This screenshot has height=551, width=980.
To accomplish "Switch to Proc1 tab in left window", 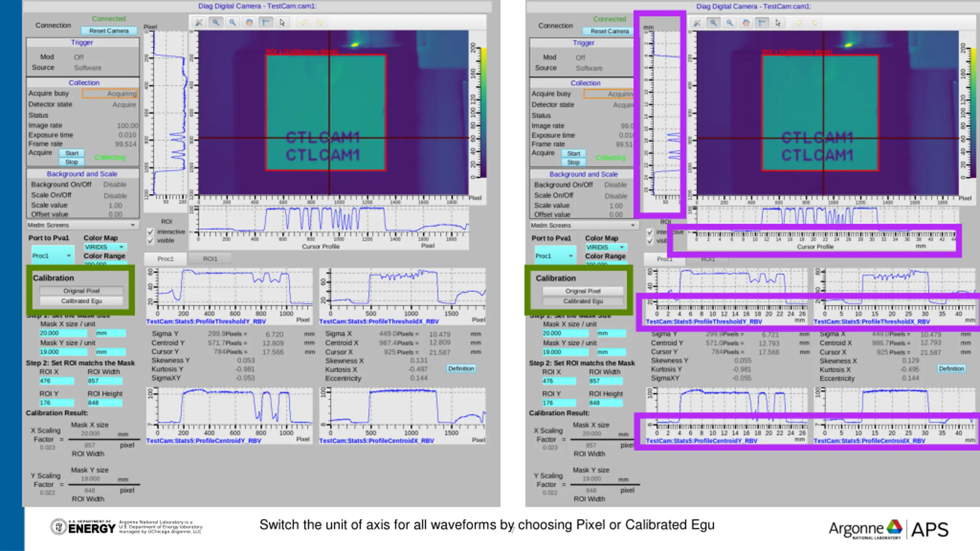I will [x=165, y=259].
